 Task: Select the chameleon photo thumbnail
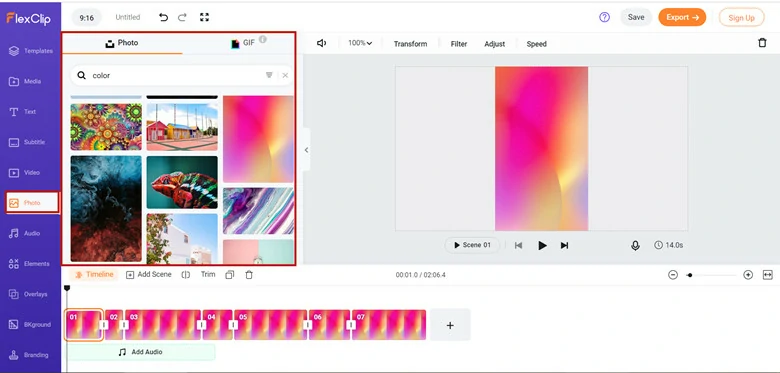point(182,182)
